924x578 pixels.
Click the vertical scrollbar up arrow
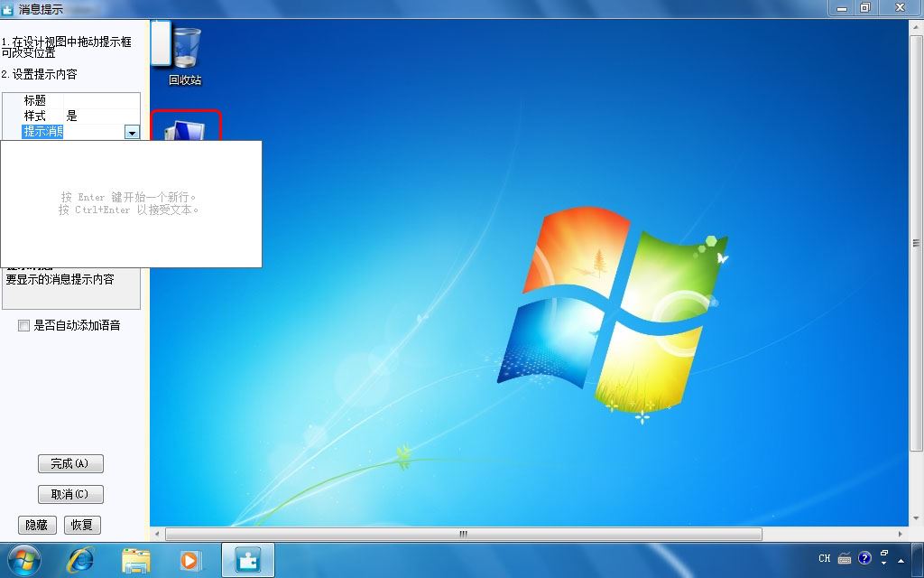coord(916,26)
